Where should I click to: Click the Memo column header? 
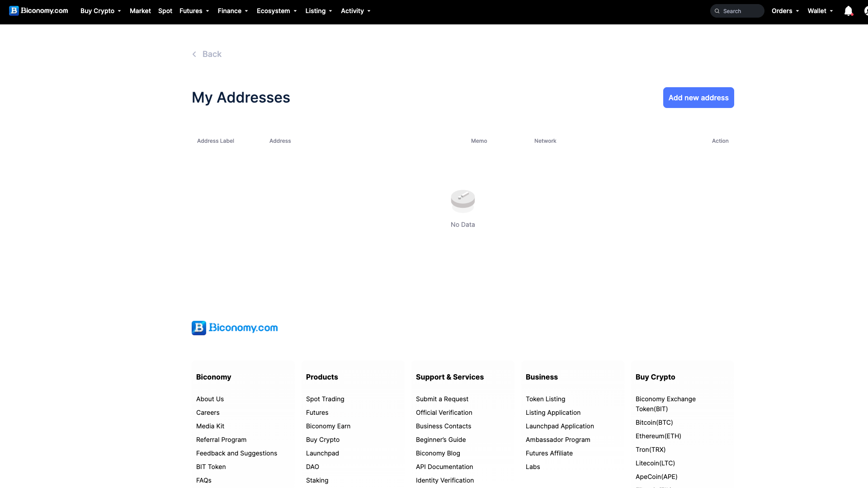(x=479, y=141)
